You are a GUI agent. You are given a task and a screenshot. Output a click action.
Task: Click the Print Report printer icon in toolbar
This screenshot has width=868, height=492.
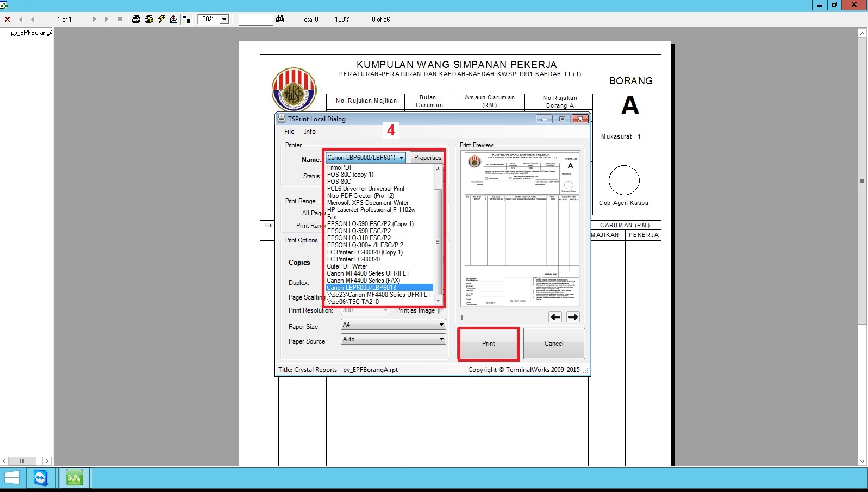tap(136, 19)
